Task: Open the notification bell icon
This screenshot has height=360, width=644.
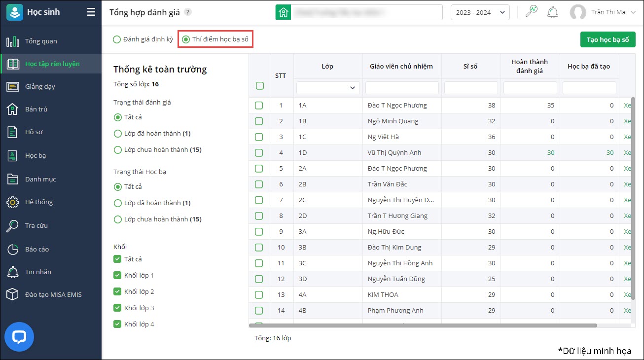Action: coord(553,12)
